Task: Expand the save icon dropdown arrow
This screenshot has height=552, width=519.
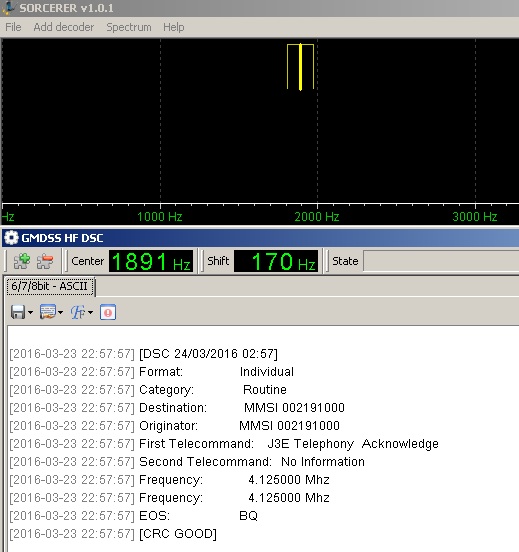Action: [x=30, y=312]
